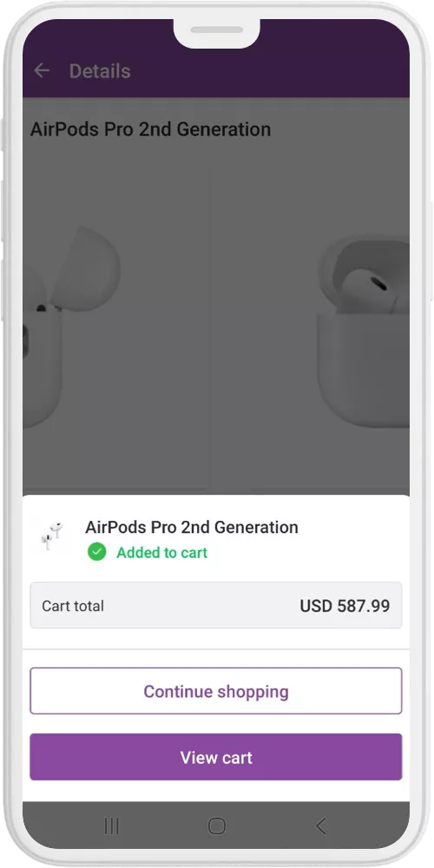Tap the Details header title
The image size is (434, 868).
pos(100,71)
